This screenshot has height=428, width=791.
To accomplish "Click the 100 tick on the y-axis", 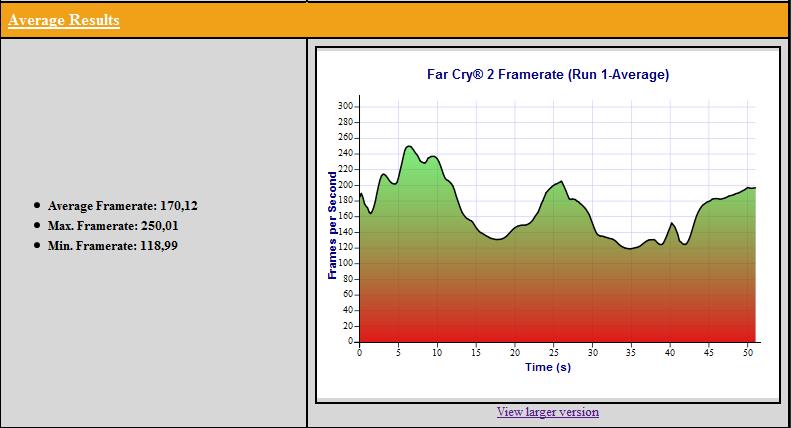I will coord(346,263).
